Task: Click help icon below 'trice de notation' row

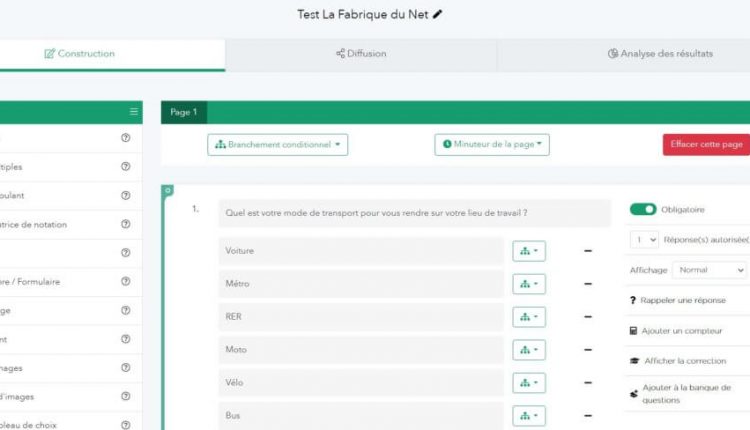Action: point(125,253)
